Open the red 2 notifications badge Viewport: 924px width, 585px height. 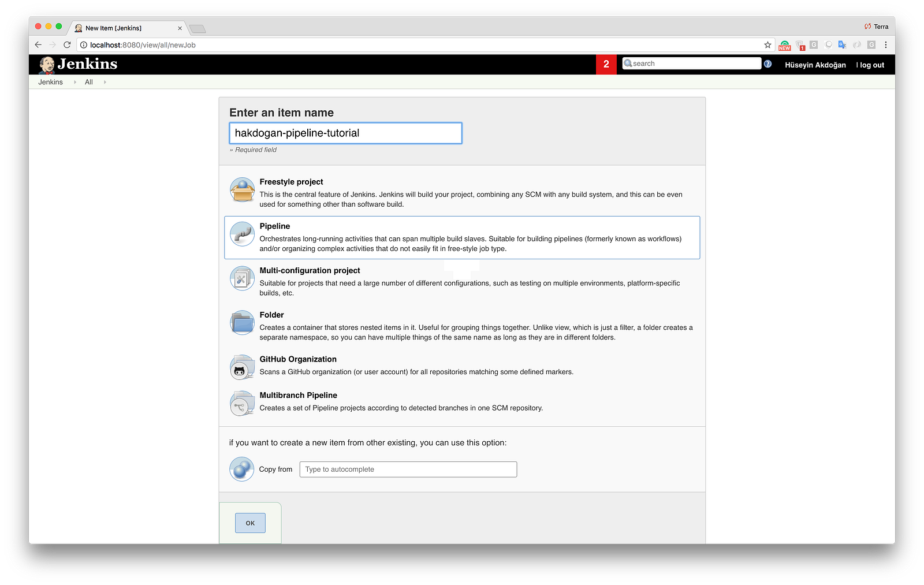(x=606, y=64)
